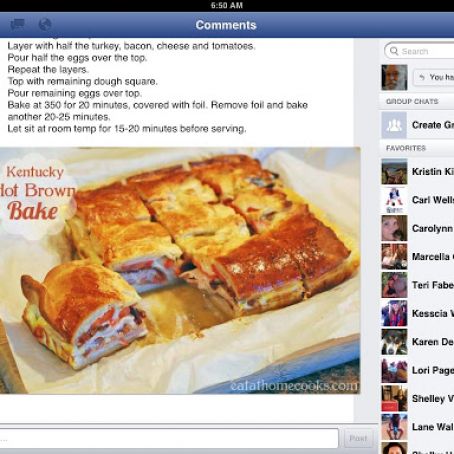454x454 pixels.
Task: Tap the user avatar next to the notification
Action: click(394, 78)
